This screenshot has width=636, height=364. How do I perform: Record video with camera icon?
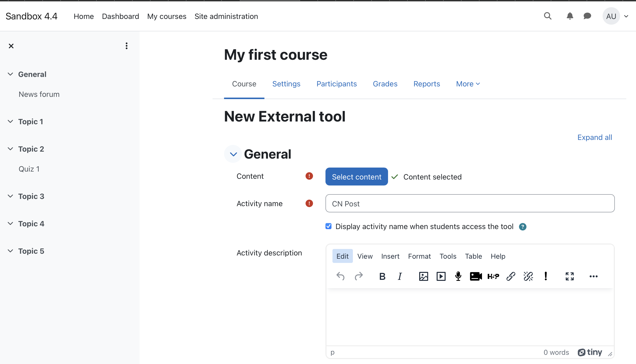pyautogui.click(x=476, y=276)
